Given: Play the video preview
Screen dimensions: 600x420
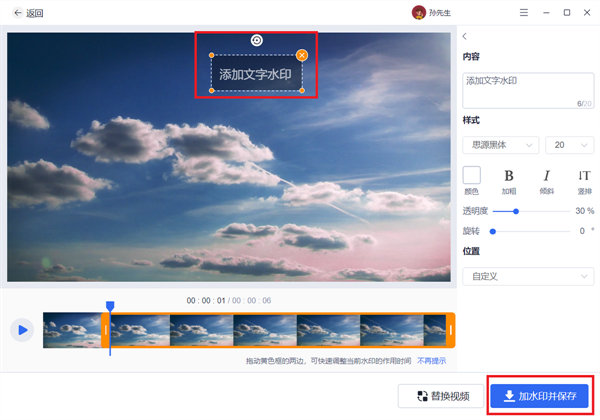Looking at the screenshot, I should [x=21, y=329].
